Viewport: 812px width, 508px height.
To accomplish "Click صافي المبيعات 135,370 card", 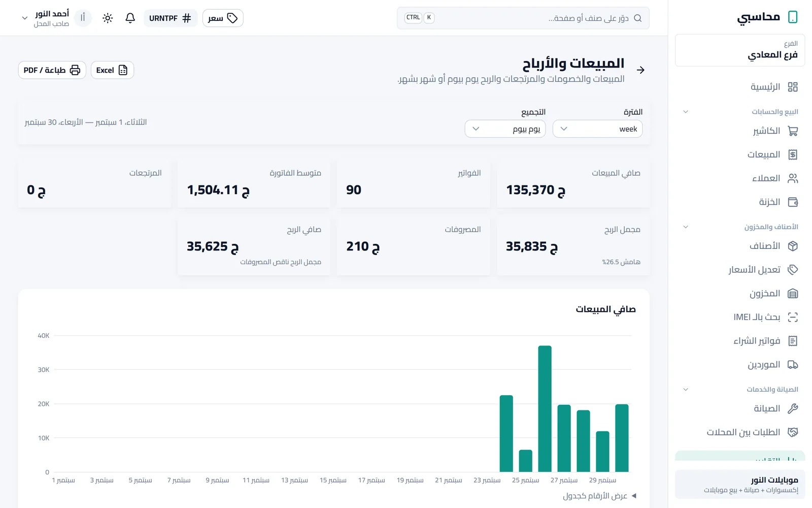I will pos(573,184).
